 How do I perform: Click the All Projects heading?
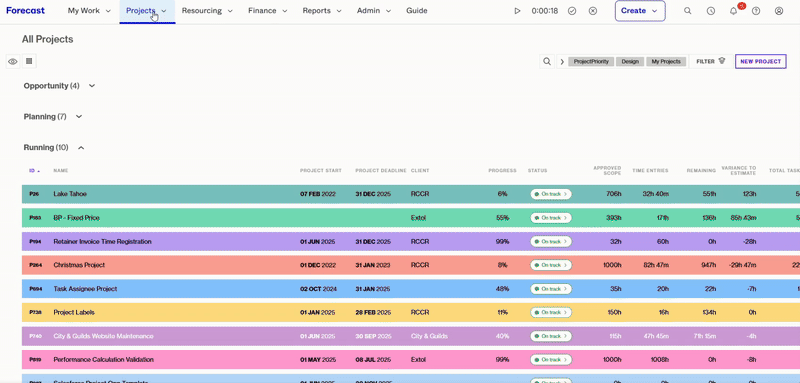[47, 39]
